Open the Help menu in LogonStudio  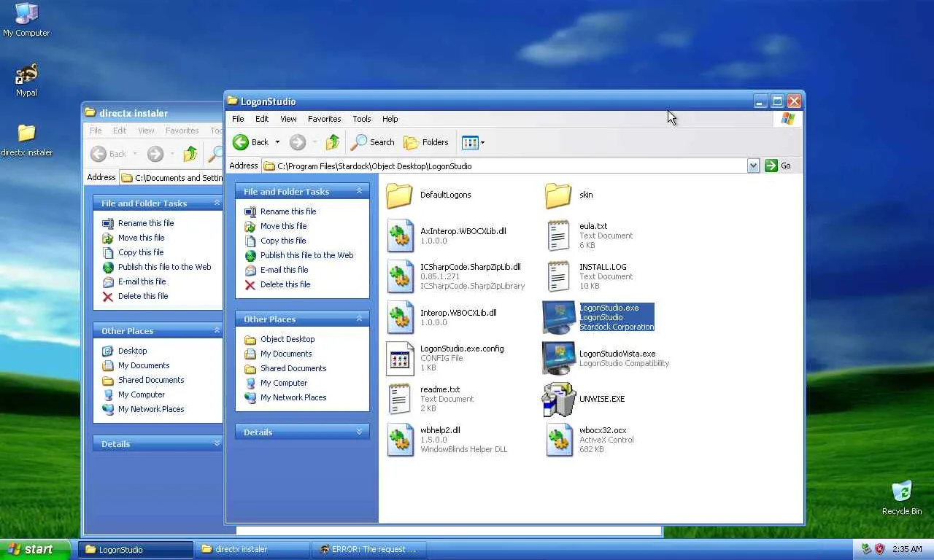[390, 119]
